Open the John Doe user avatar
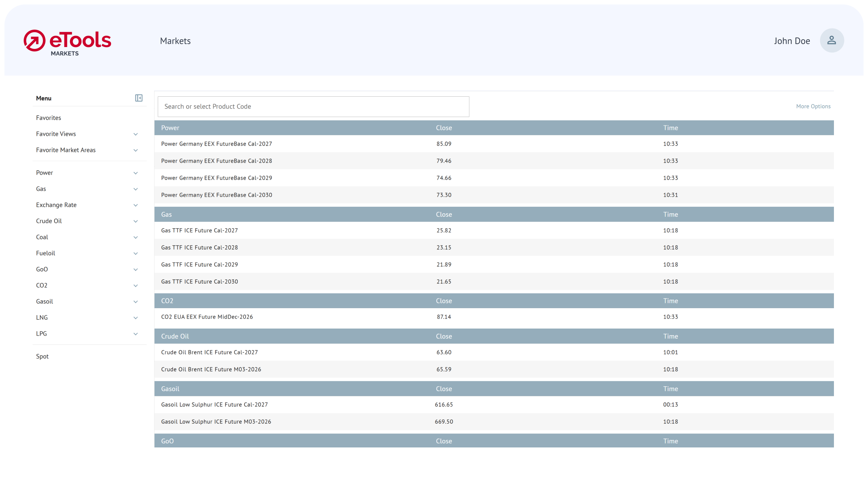This screenshot has width=868, height=493. pyautogui.click(x=832, y=41)
